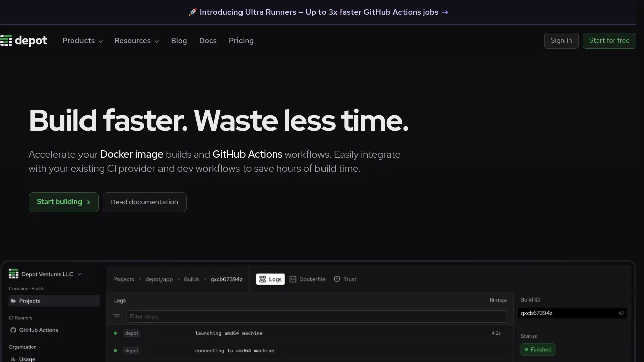Screen dimensions: 644x362
Task: Click the Start building button
Action: coord(63,202)
